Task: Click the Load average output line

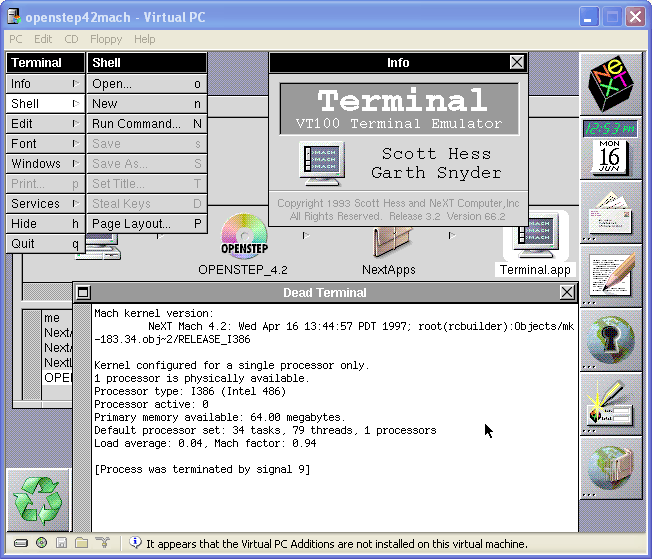Action: click(205, 443)
